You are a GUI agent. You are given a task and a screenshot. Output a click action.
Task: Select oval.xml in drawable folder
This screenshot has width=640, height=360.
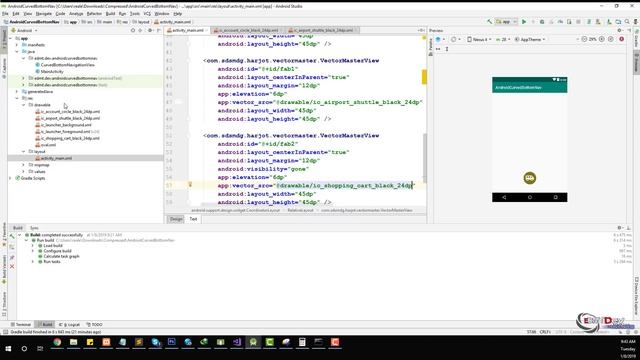coord(48,145)
